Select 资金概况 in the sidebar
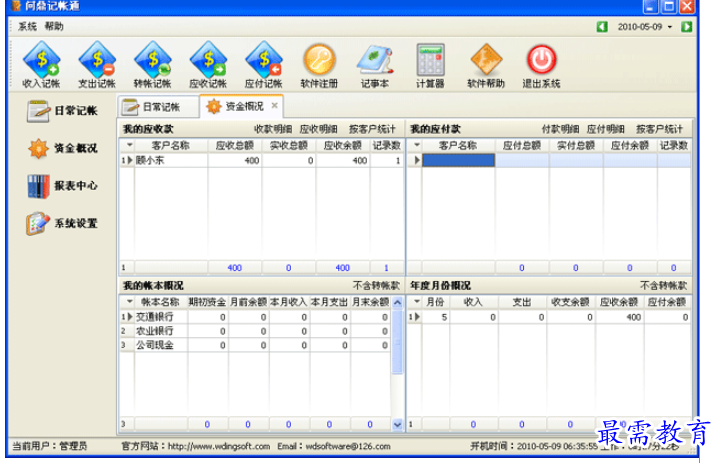 click(x=62, y=148)
